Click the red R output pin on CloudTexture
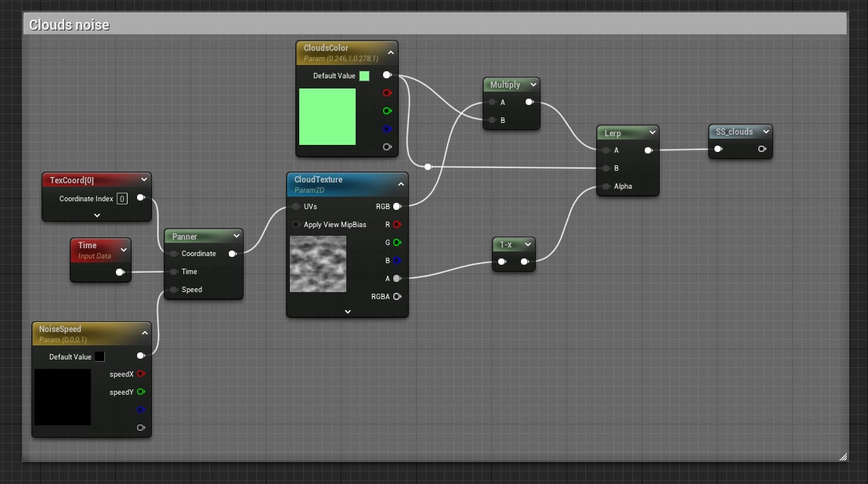 (396, 225)
